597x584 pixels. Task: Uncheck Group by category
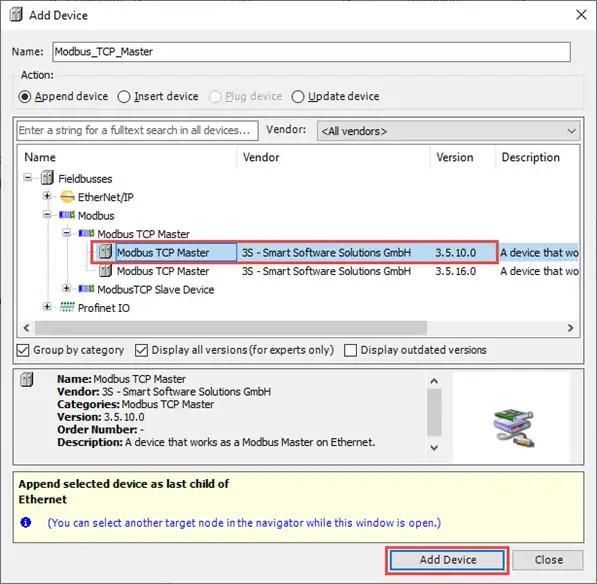[23, 350]
